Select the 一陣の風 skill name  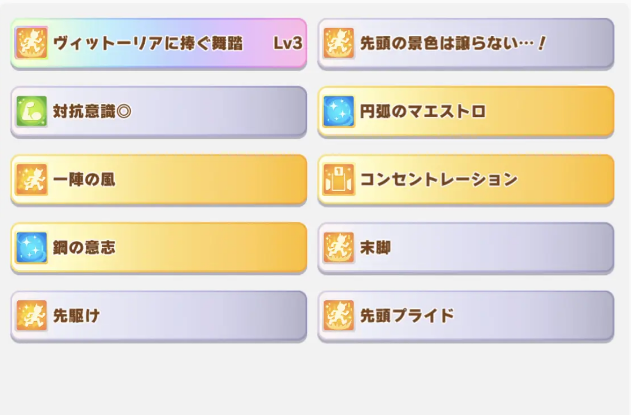[85, 180]
